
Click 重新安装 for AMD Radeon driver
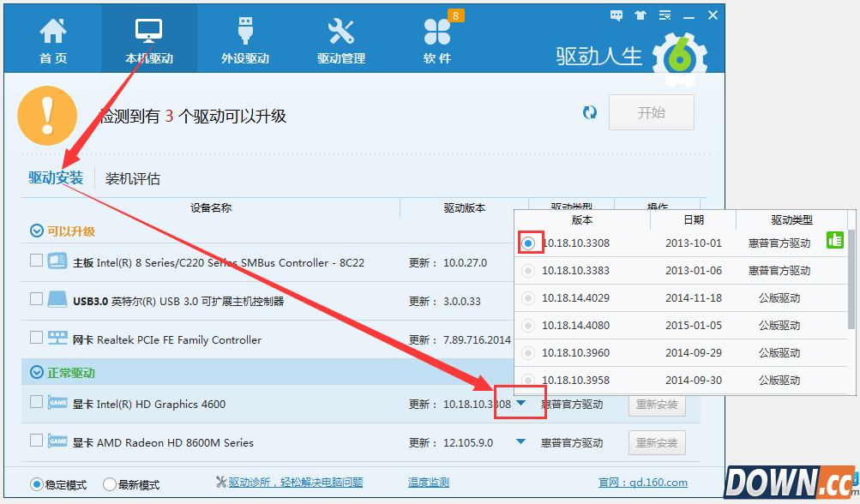[x=657, y=442]
